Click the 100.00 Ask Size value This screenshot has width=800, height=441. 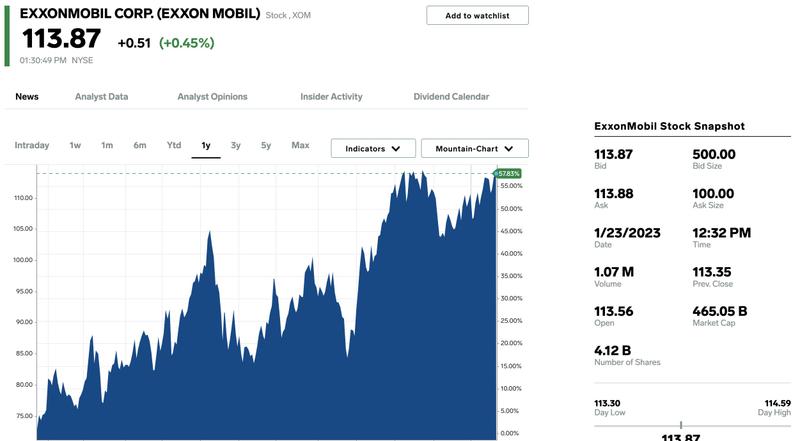(x=713, y=193)
